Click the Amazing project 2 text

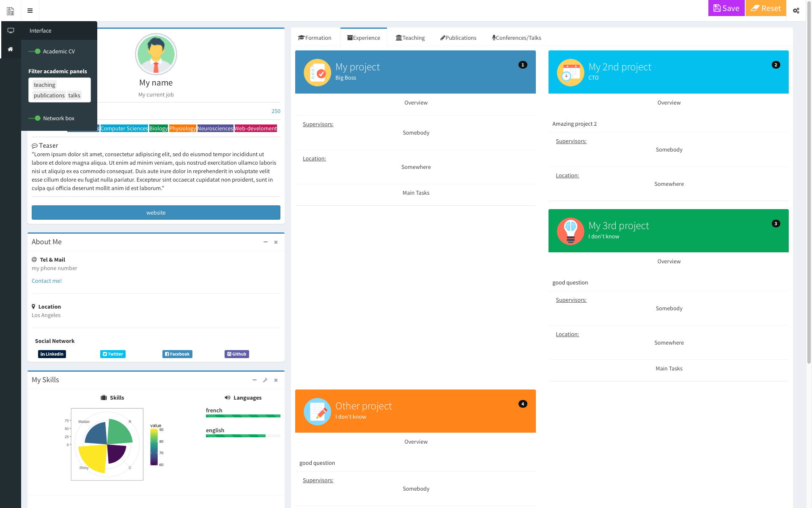pos(574,124)
